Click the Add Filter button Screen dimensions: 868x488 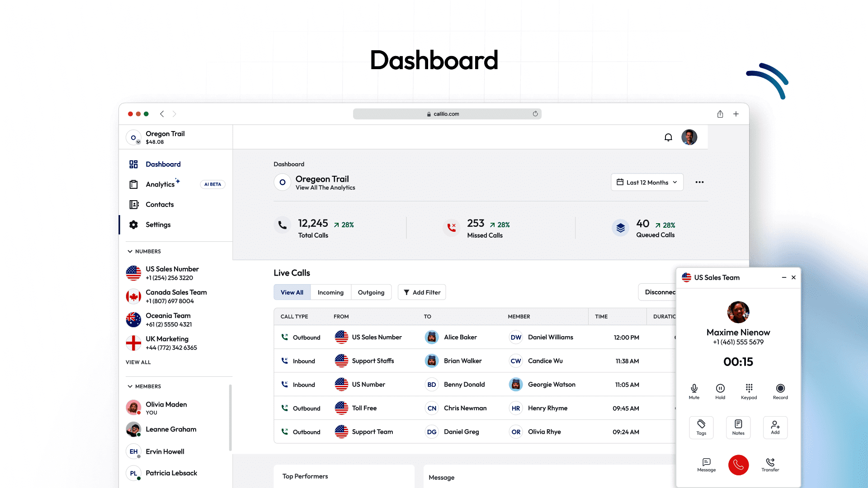click(x=422, y=292)
